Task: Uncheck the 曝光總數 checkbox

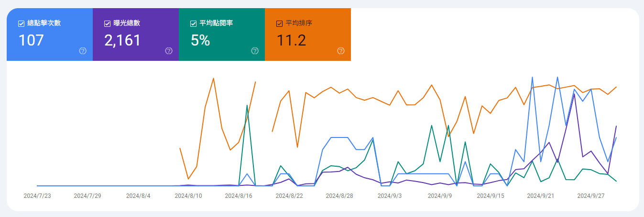Action: [x=107, y=23]
